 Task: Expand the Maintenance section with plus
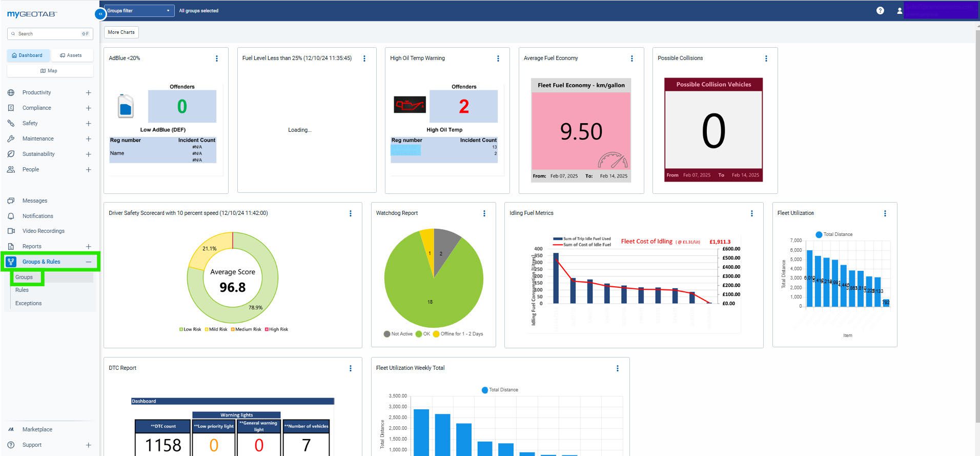(x=88, y=139)
